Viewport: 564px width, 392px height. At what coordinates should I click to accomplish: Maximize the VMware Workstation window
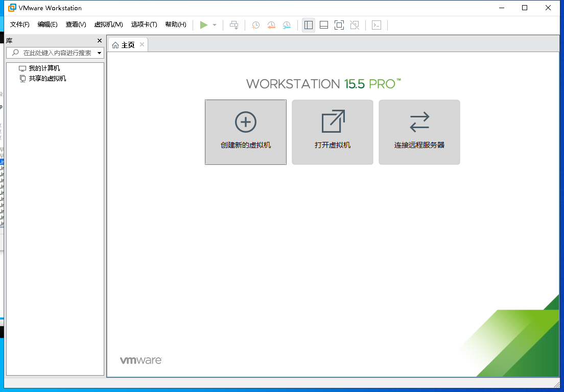click(x=525, y=8)
